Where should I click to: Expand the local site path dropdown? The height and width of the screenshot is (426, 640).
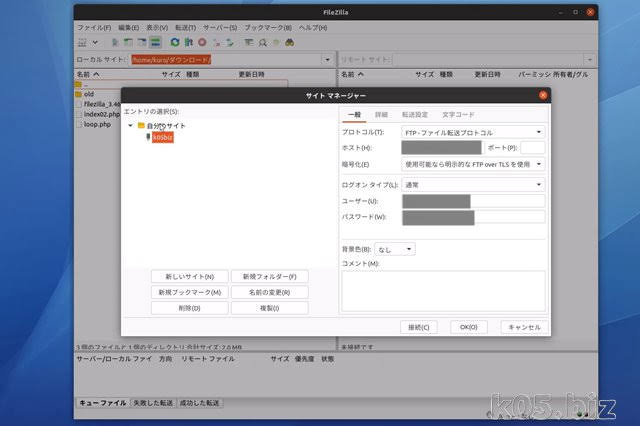click(327, 60)
